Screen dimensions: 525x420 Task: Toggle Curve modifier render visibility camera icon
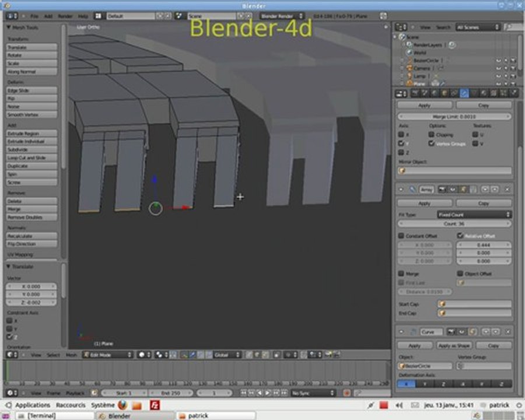click(x=452, y=331)
